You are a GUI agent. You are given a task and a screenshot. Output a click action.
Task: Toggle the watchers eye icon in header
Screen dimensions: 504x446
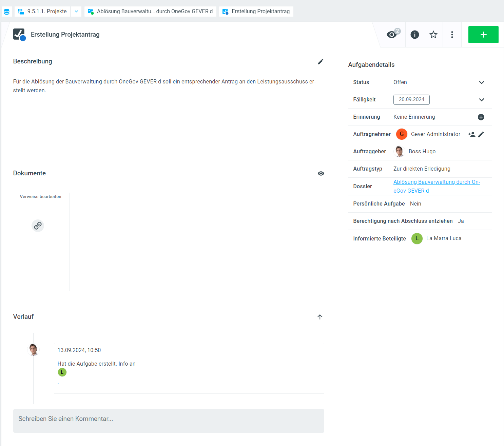[x=392, y=35]
